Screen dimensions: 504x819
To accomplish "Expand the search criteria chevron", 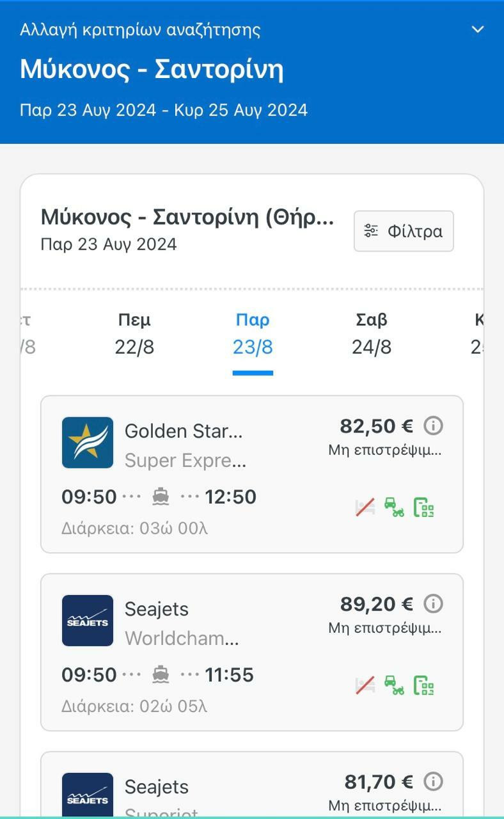I will [477, 29].
